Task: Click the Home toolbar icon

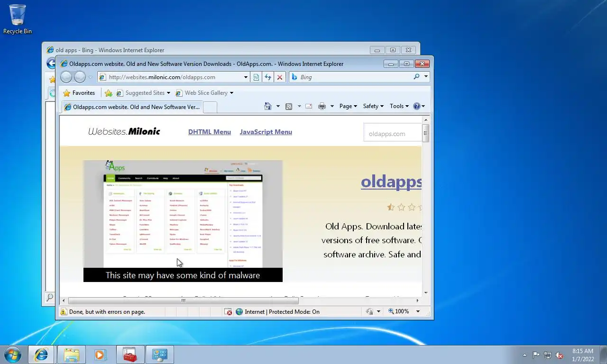Action: [268, 106]
